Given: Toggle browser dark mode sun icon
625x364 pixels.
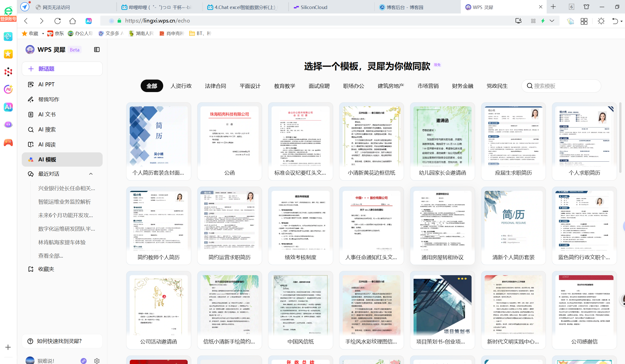Looking at the screenshot, I should 601,21.
